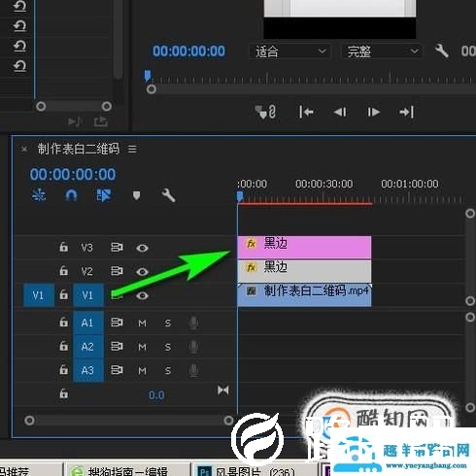Select the 制作表白二维码.mp4 clip on V1

pos(304,295)
